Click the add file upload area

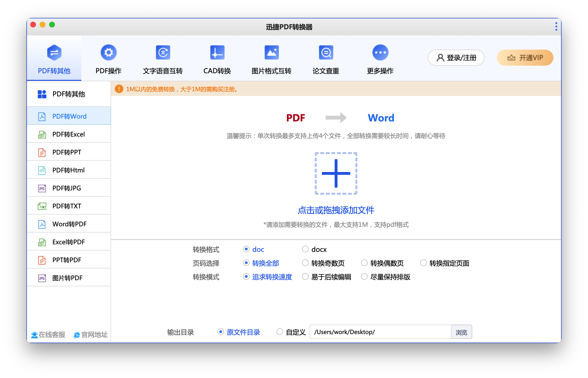[x=336, y=173]
